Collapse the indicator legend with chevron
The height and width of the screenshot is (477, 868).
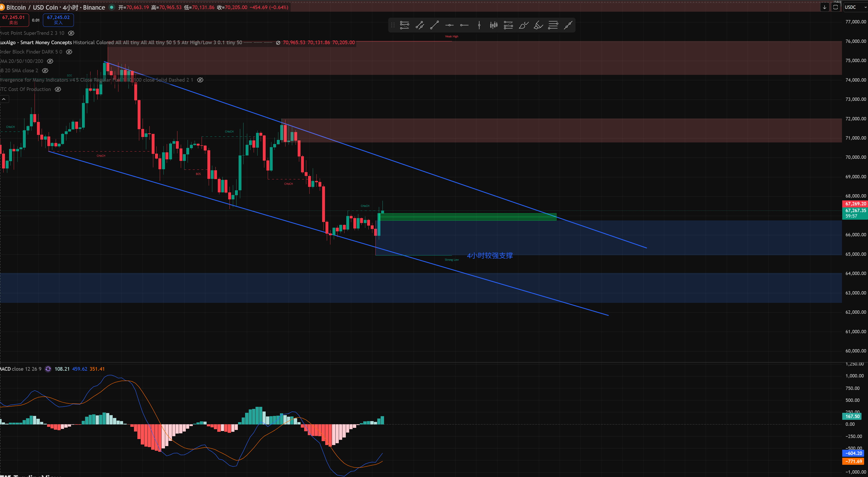coord(4,99)
